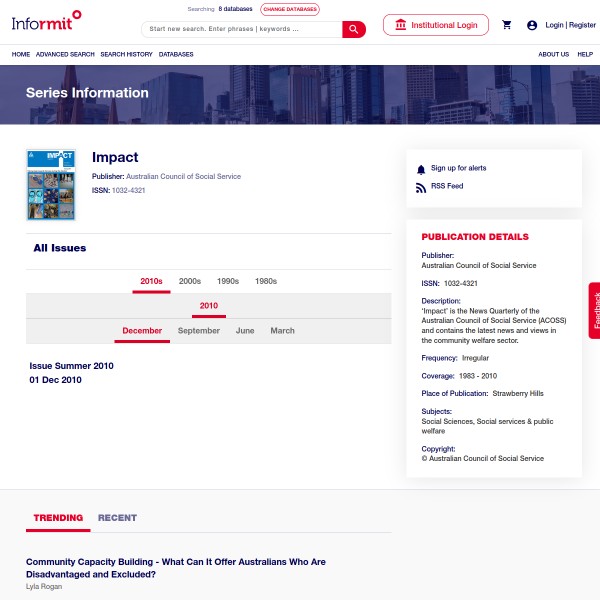The width and height of the screenshot is (600, 600).
Task: Open Search History menu item
Action: 126,54
